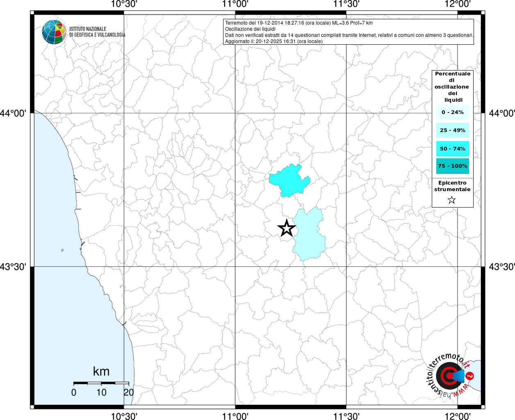Click the 'km' label above scale bar
This screenshot has height=420, width=515.
tap(101, 371)
